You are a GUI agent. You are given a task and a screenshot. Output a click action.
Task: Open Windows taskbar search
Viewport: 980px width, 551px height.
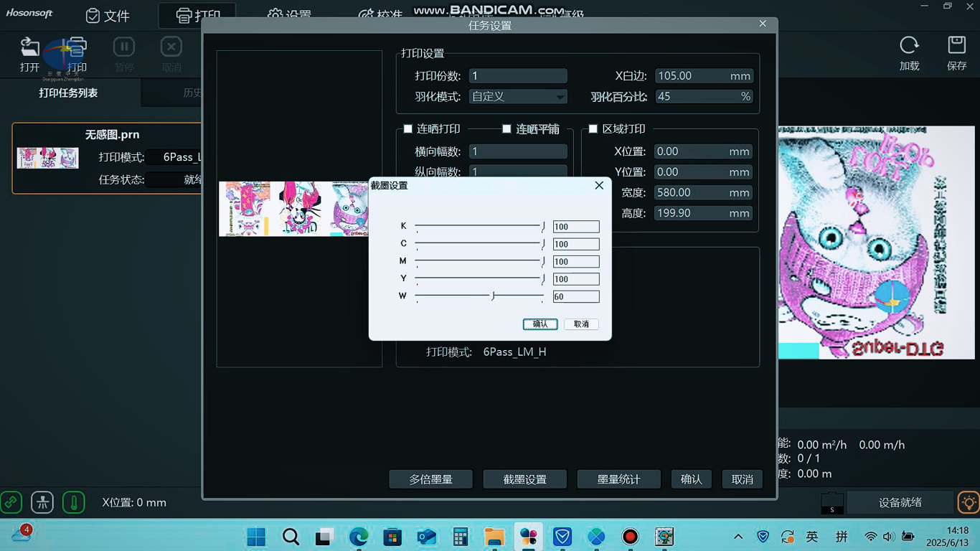click(291, 537)
